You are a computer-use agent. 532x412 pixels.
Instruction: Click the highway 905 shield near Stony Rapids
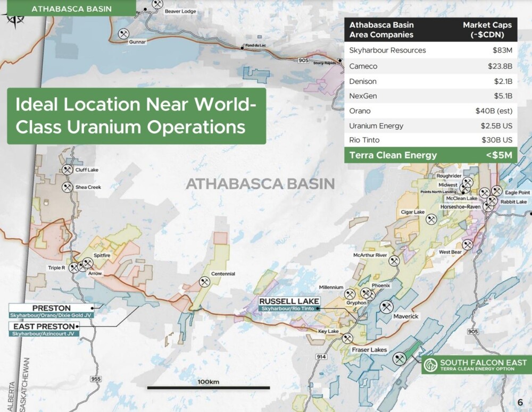(303, 60)
